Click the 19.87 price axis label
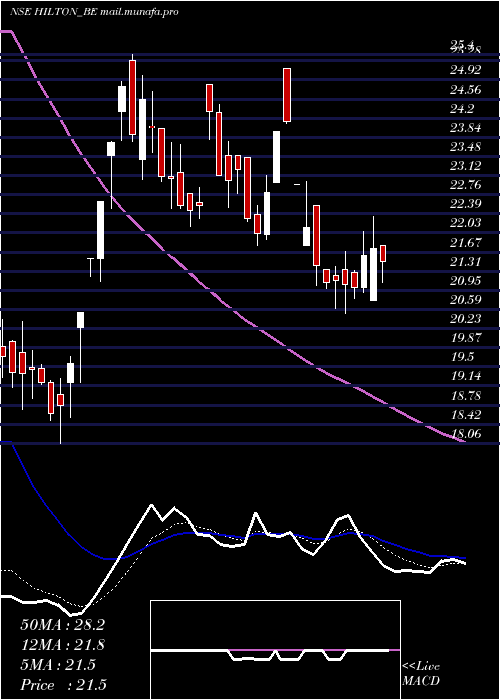Screen dimensions: 500x700 click(465, 337)
